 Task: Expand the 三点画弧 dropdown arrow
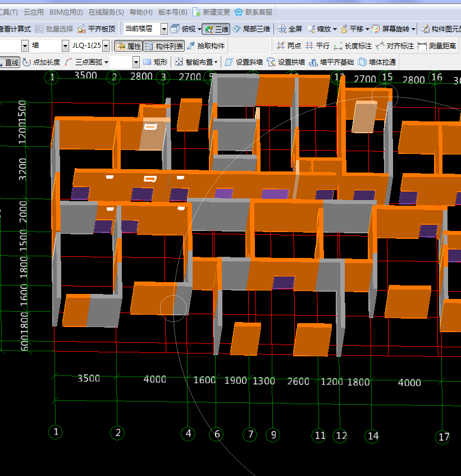click(x=106, y=62)
